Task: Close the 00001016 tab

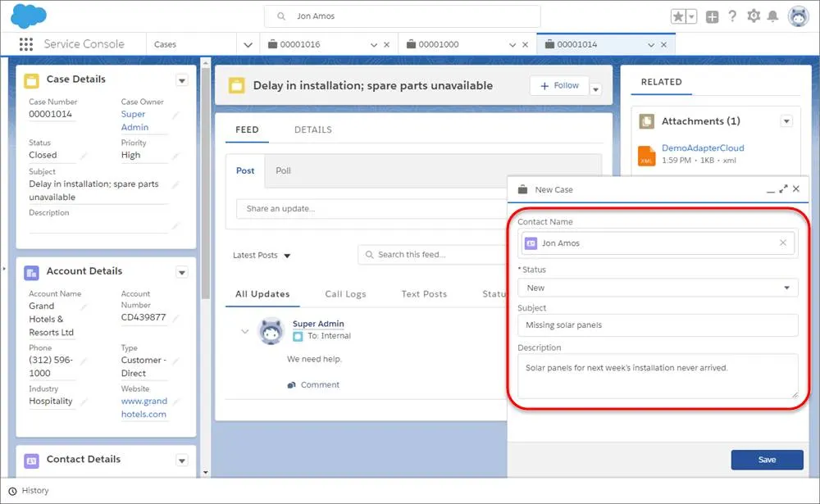Action: click(386, 45)
